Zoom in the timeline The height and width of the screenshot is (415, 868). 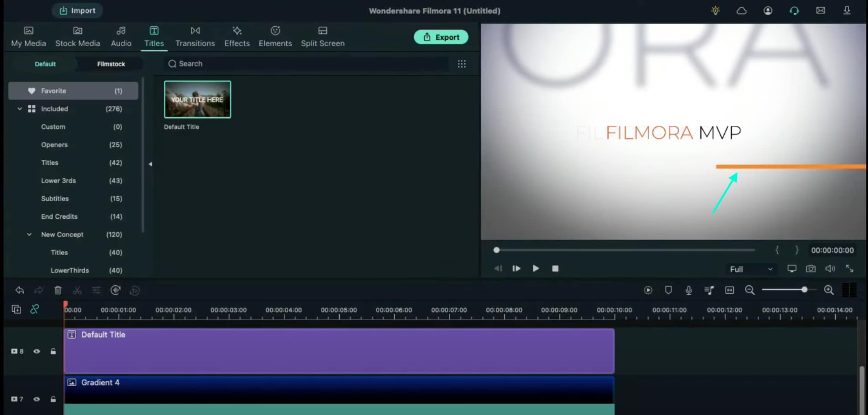829,290
